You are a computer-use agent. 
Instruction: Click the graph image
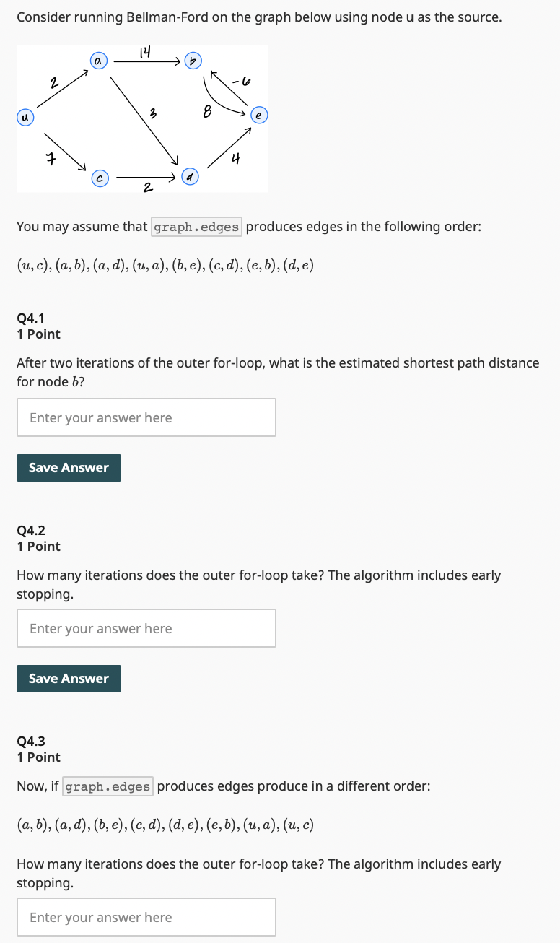point(142,118)
